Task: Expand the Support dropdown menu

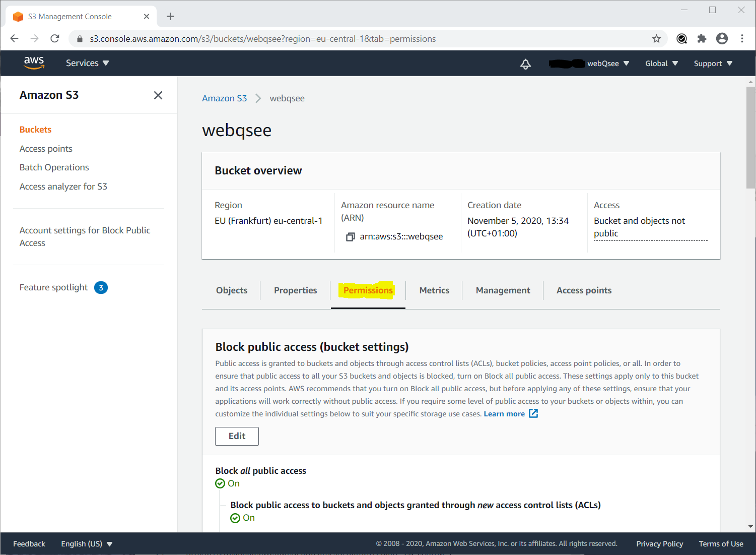Action: point(713,64)
